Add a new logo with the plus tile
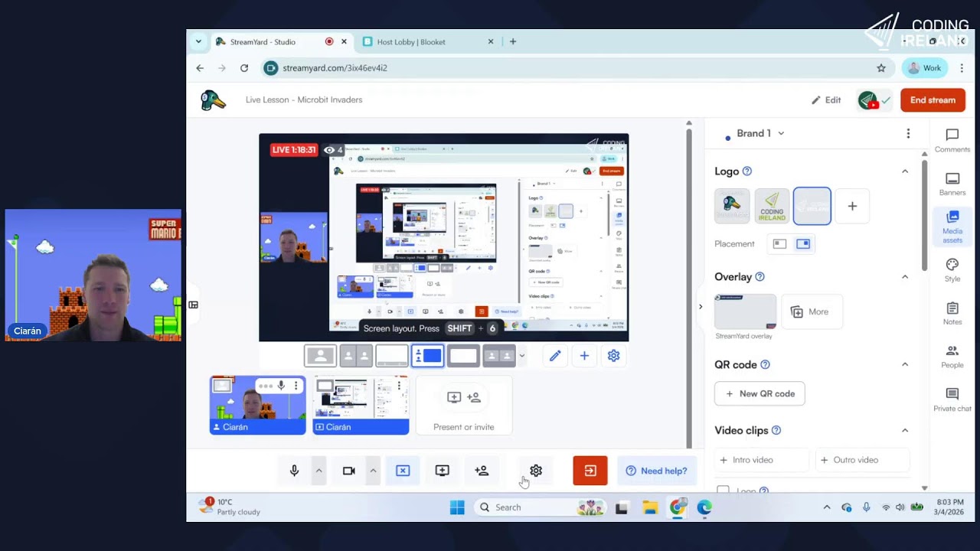The width and height of the screenshot is (980, 551). coord(852,206)
